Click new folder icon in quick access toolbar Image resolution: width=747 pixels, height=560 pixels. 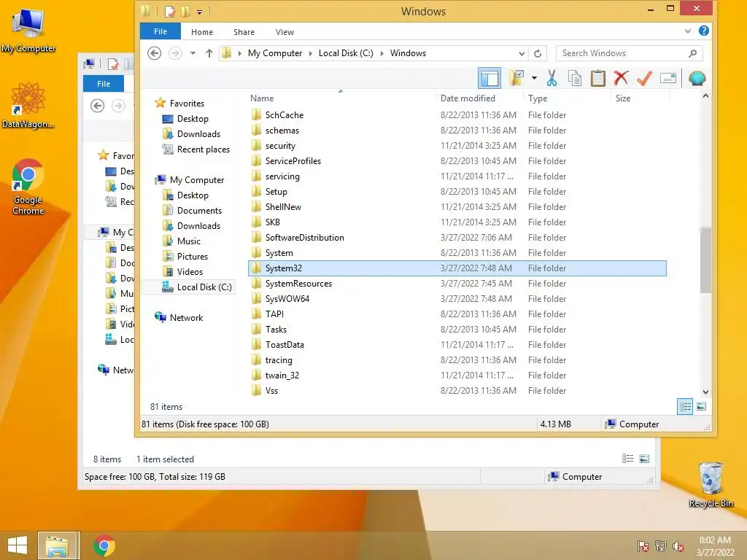tap(185, 11)
